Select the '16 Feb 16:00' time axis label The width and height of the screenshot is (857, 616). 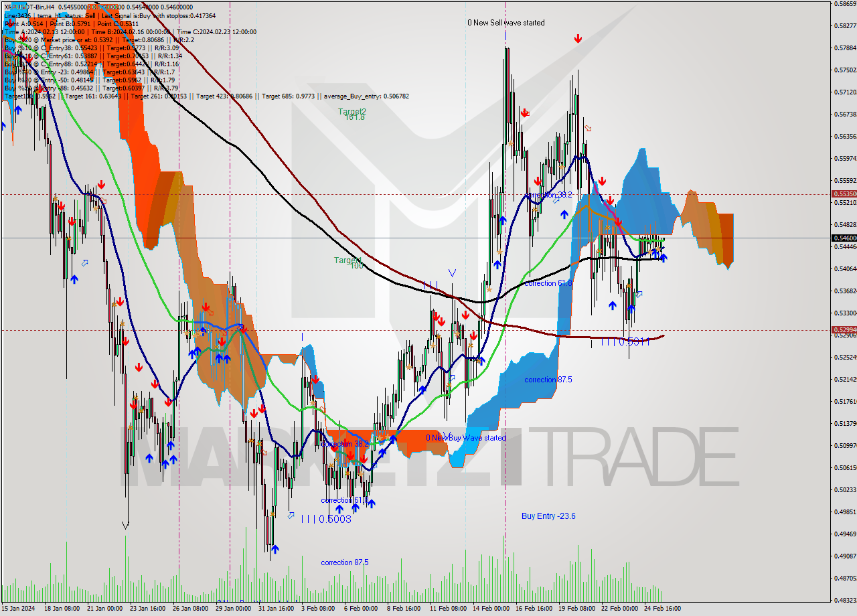pyautogui.click(x=534, y=609)
